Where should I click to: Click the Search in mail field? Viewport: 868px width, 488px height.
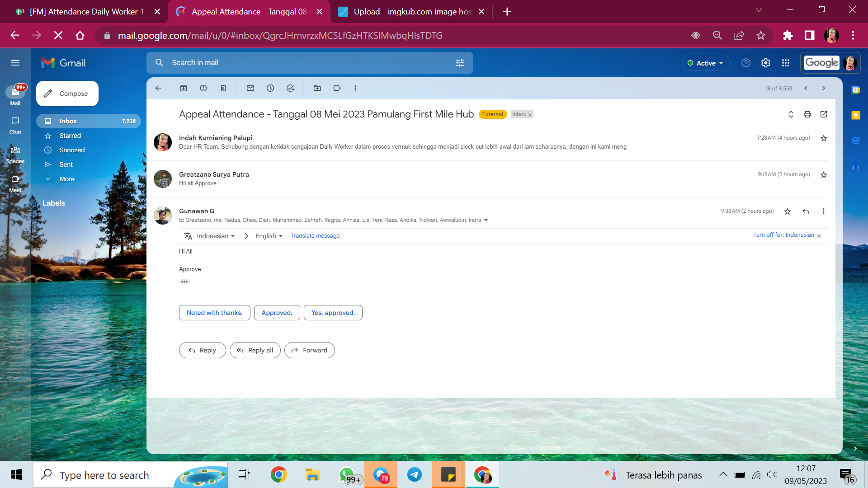tap(307, 63)
